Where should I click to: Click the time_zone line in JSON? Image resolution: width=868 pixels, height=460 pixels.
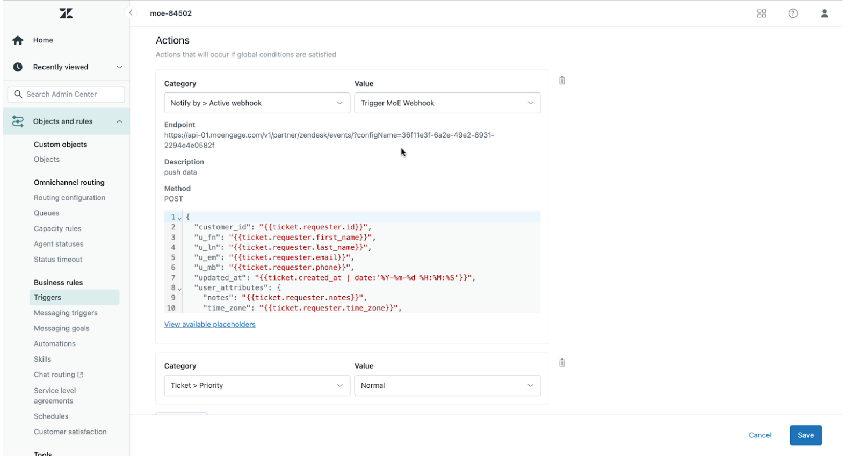click(302, 308)
